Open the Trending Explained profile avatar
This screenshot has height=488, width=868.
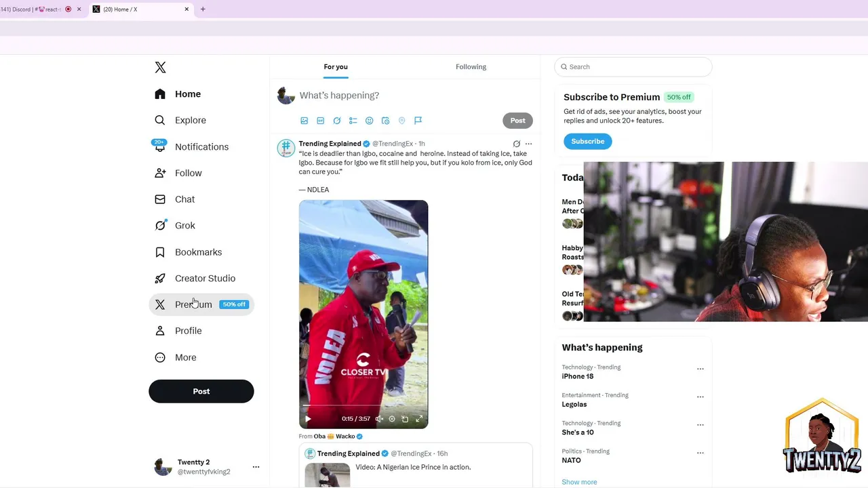[x=286, y=148]
